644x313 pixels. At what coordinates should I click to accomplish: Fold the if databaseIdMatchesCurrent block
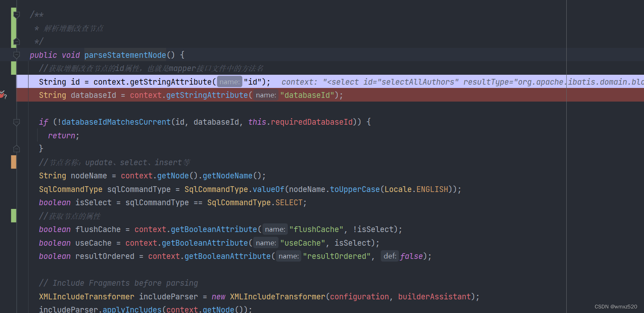pyautogui.click(x=17, y=122)
